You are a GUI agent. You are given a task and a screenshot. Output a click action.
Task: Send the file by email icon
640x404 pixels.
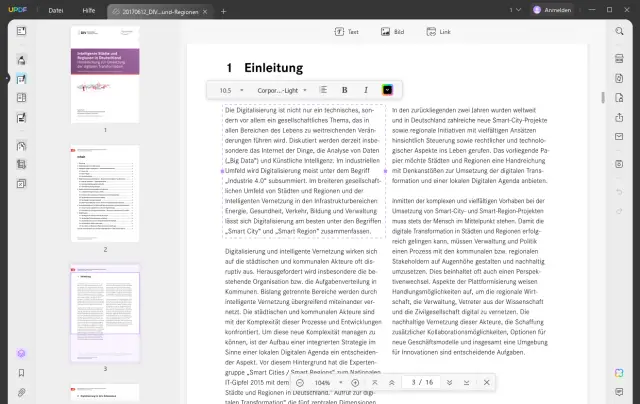click(x=619, y=137)
